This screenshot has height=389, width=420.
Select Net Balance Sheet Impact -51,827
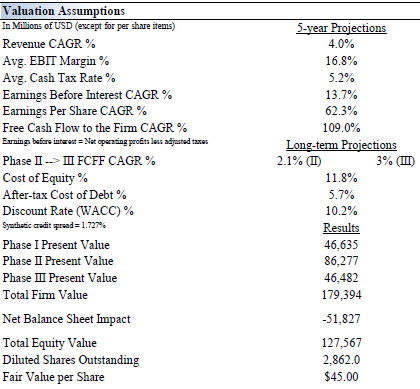(341, 319)
